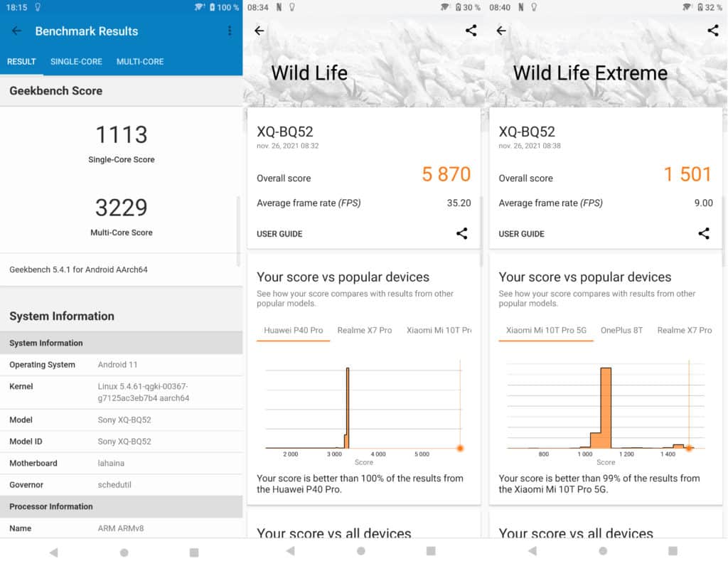Tap the thin orange histogram bar in the Wild Life chart
Image resolution: width=728 pixels, height=566 pixels.
347,407
